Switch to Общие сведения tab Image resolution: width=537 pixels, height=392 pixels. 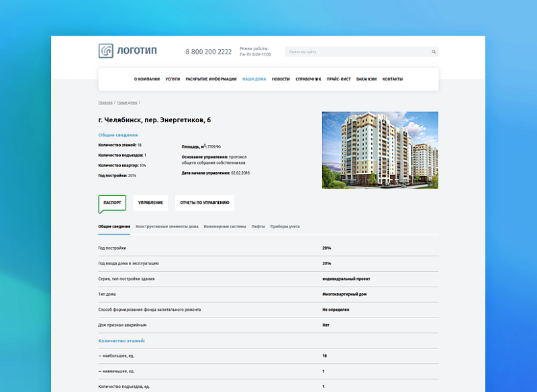114,227
